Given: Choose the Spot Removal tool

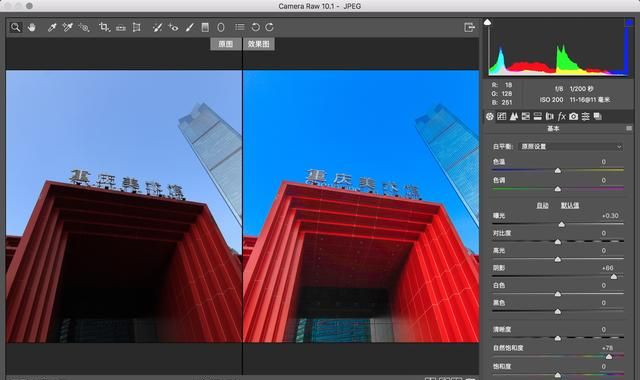Looking at the screenshot, I should click(x=157, y=27).
